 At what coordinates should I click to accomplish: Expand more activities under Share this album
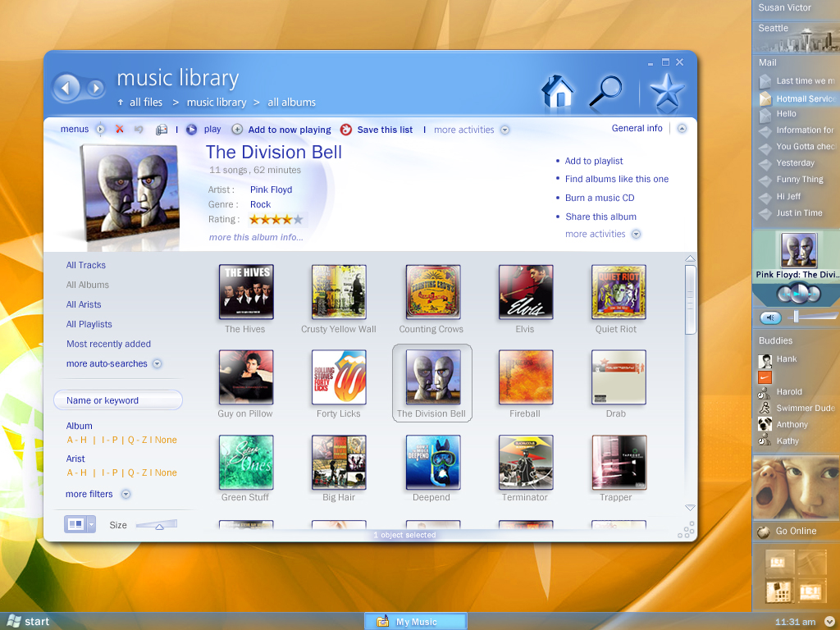(636, 234)
